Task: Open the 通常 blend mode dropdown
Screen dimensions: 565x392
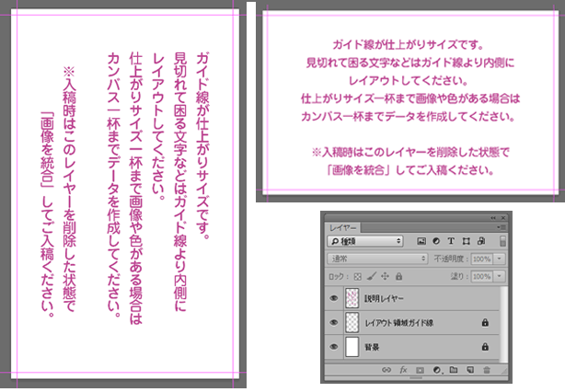Action: 377,259
